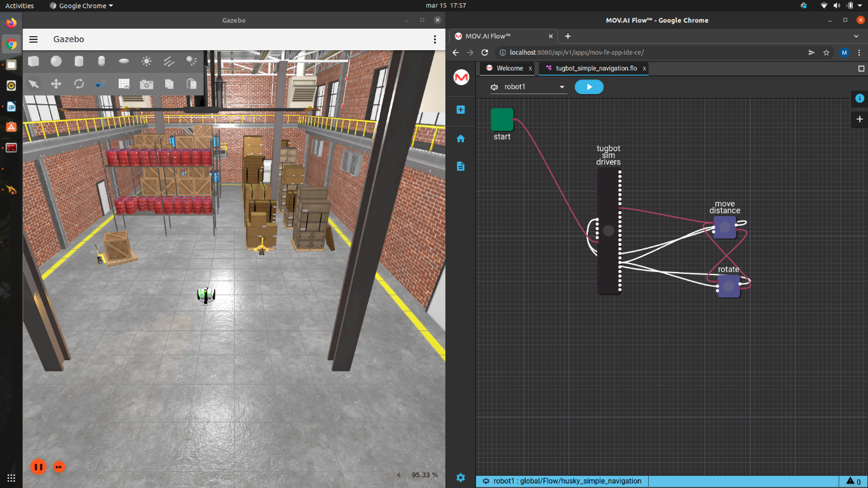Select the rotate tool in Gazebo
The width and height of the screenshot is (868, 488).
tap(79, 84)
